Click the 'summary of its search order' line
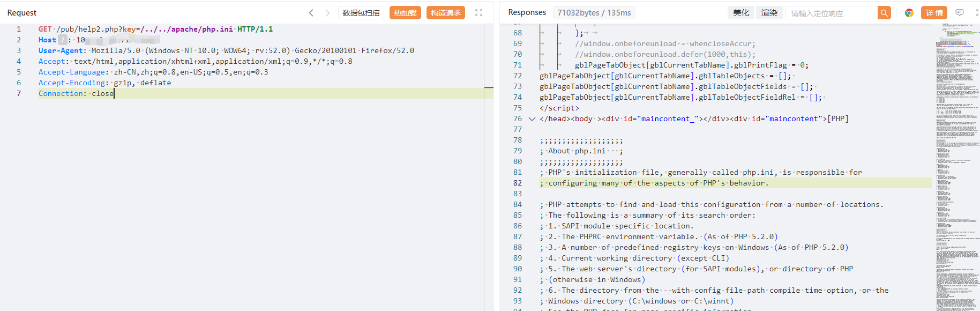This screenshot has width=980, height=311. (647, 216)
